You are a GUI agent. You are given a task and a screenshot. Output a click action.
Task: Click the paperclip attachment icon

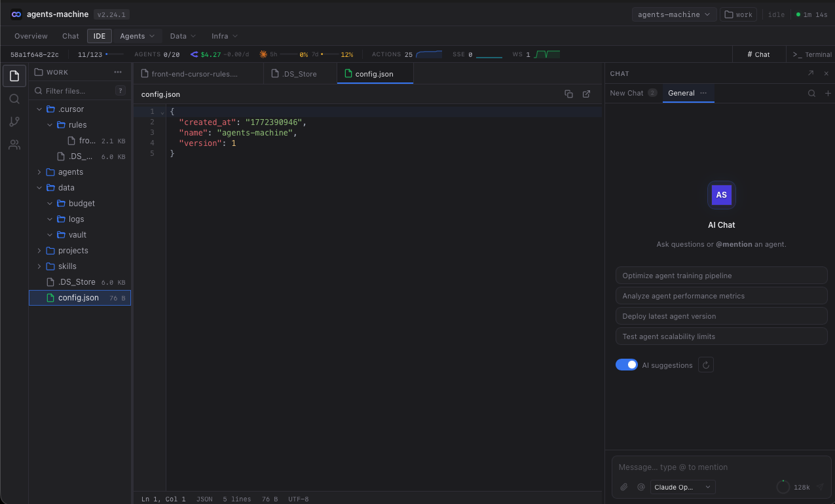(x=624, y=487)
